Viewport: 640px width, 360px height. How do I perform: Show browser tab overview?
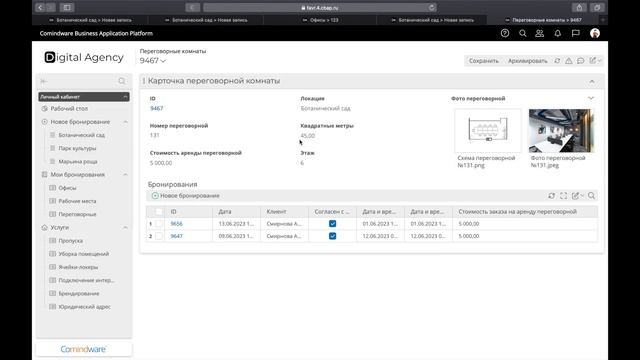coord(597,7)
